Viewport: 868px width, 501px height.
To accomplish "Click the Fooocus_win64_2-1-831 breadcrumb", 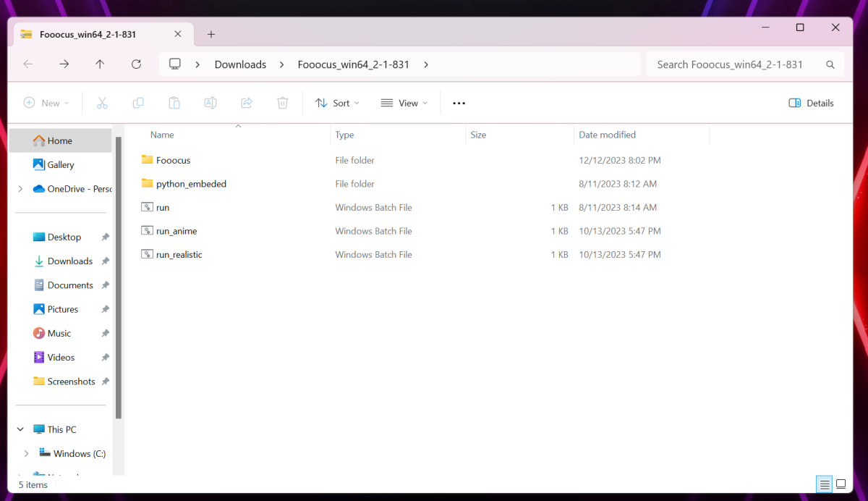I will click(354, 64).
